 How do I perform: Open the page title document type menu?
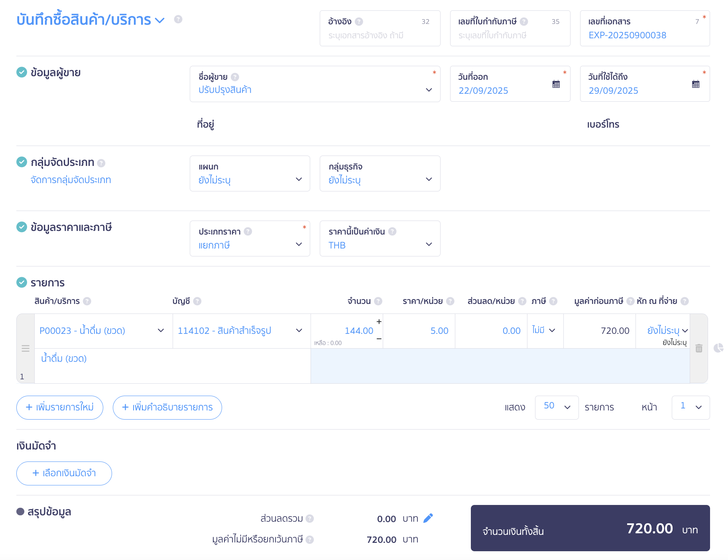click(159, 20)
